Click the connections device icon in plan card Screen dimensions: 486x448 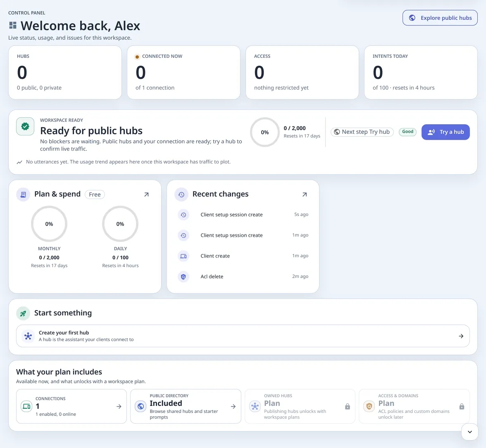26,406
